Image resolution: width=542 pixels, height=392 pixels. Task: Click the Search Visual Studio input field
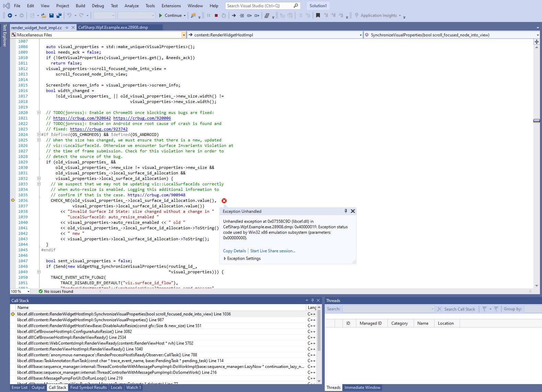tap(263, 6)
